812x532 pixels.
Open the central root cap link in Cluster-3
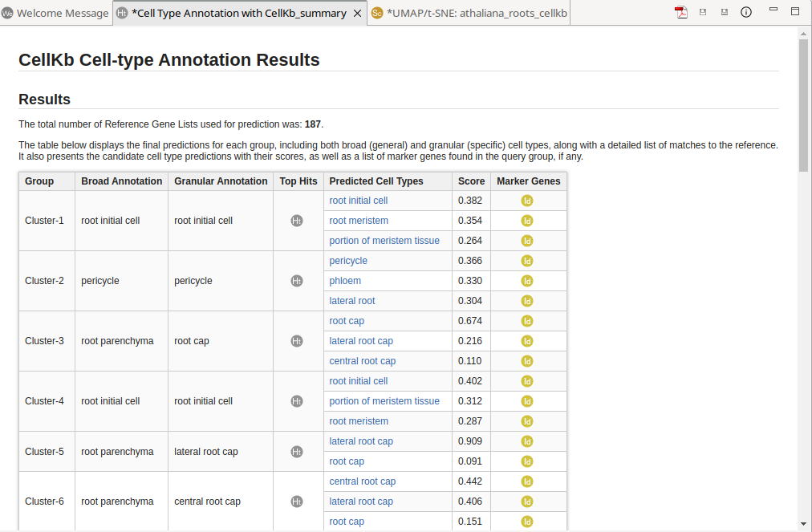point(362,361)
